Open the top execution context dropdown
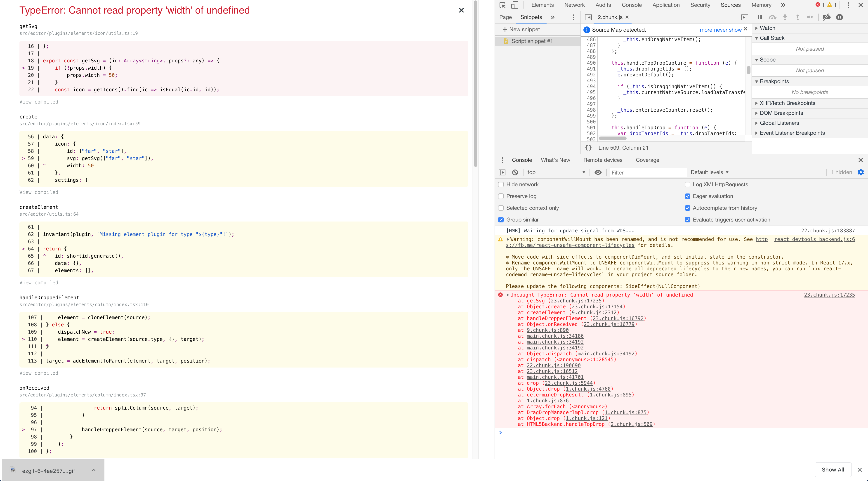868x481 pixels. [556, 172]
